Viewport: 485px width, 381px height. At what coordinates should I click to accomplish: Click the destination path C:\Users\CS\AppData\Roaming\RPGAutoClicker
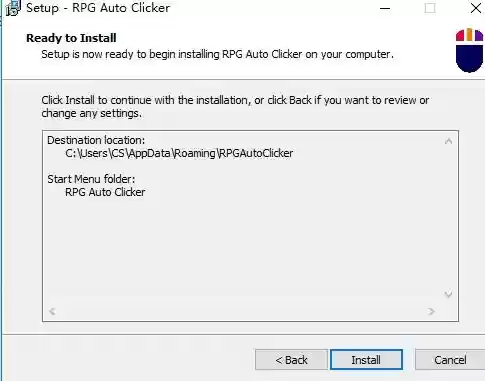pos(179,153)
